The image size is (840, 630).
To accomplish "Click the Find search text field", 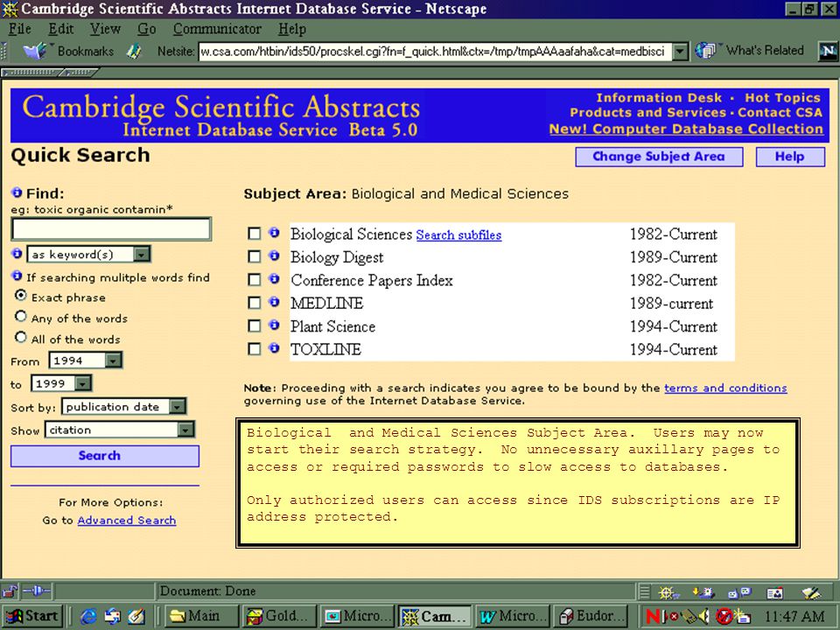I will (x=111, y=229).
